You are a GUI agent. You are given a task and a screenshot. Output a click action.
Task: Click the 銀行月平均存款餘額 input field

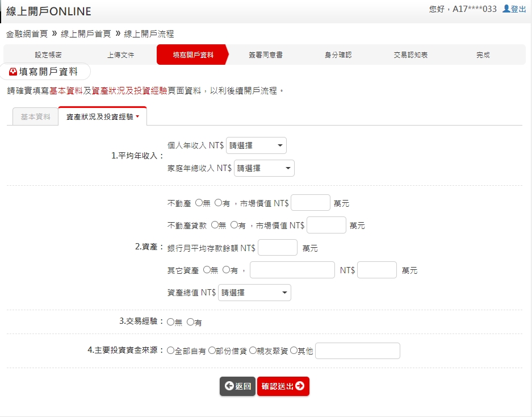coord(278,248)
